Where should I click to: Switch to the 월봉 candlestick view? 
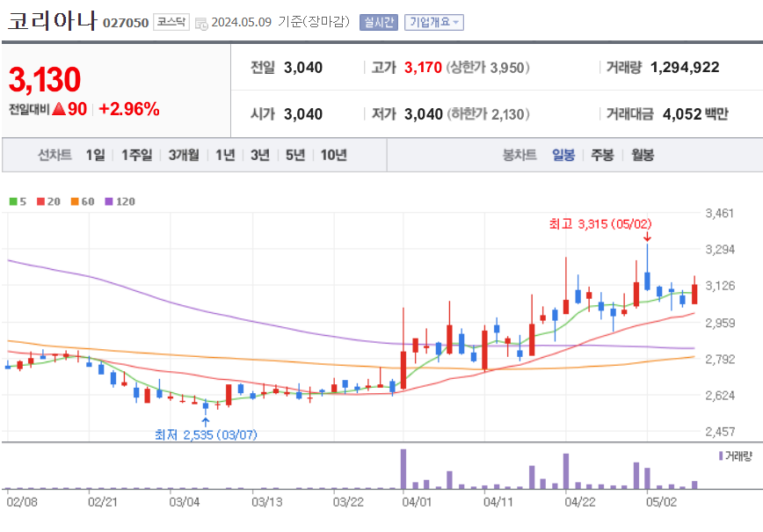tap(643, 156)
